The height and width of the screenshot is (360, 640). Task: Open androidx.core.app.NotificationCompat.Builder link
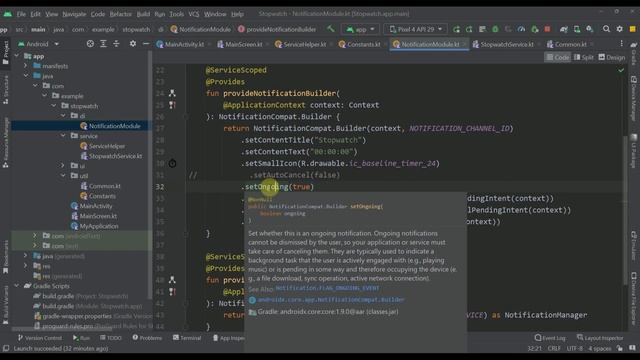point(331,300)
